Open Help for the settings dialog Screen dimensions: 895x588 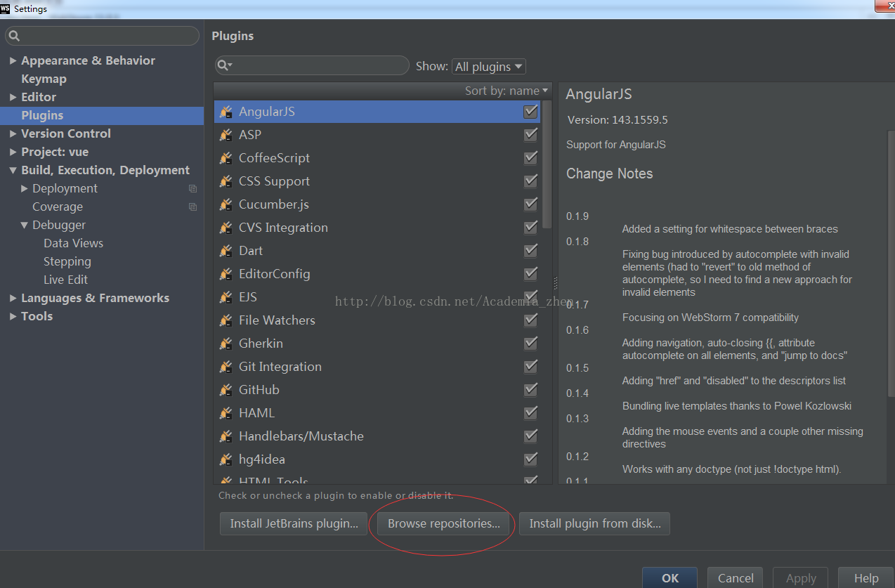tap(866, 578)
